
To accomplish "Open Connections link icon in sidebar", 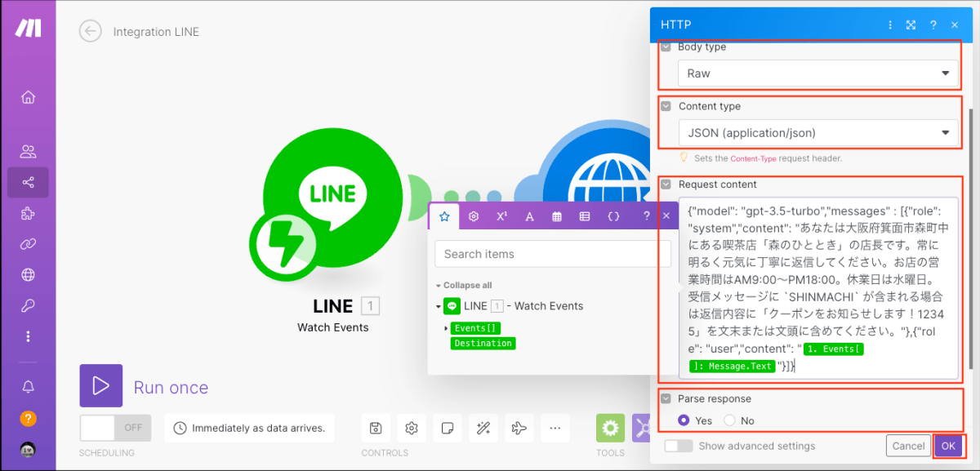I will 28,243.
